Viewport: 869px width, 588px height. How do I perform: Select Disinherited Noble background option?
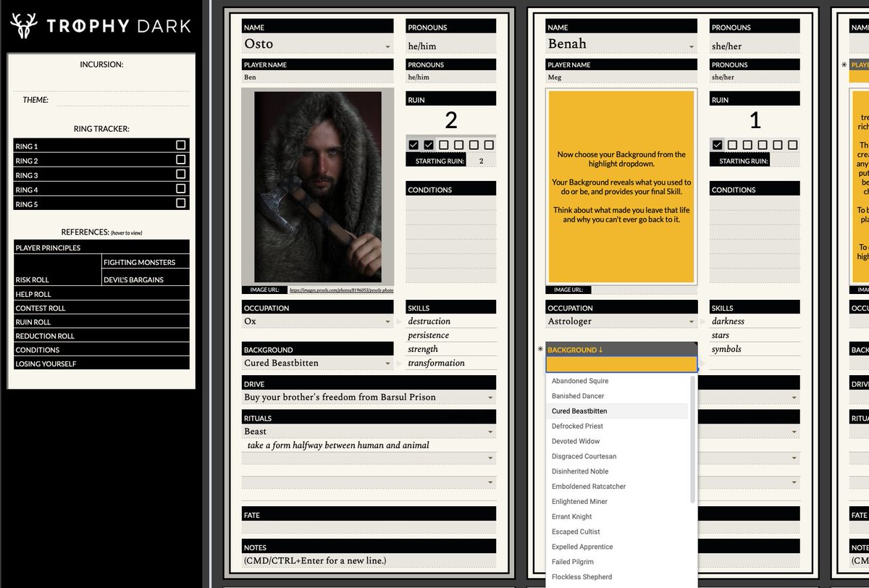pyautogui.click(x=618, y=471)
